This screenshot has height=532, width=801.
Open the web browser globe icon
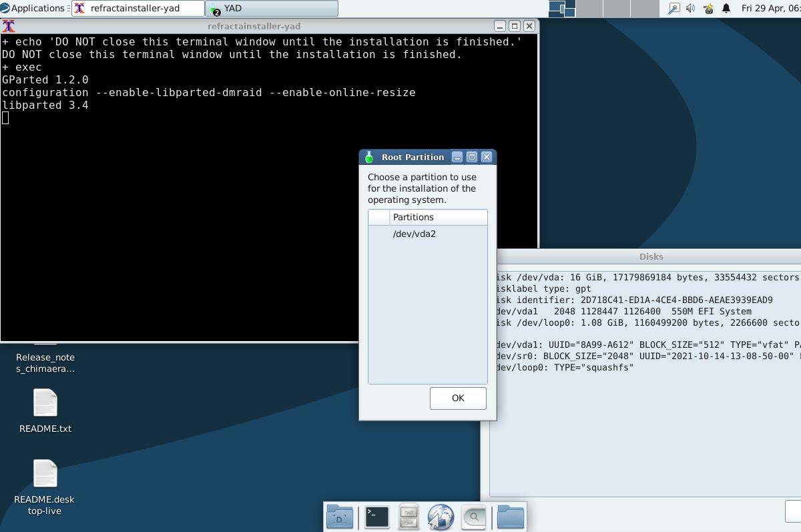click(441, 516)
